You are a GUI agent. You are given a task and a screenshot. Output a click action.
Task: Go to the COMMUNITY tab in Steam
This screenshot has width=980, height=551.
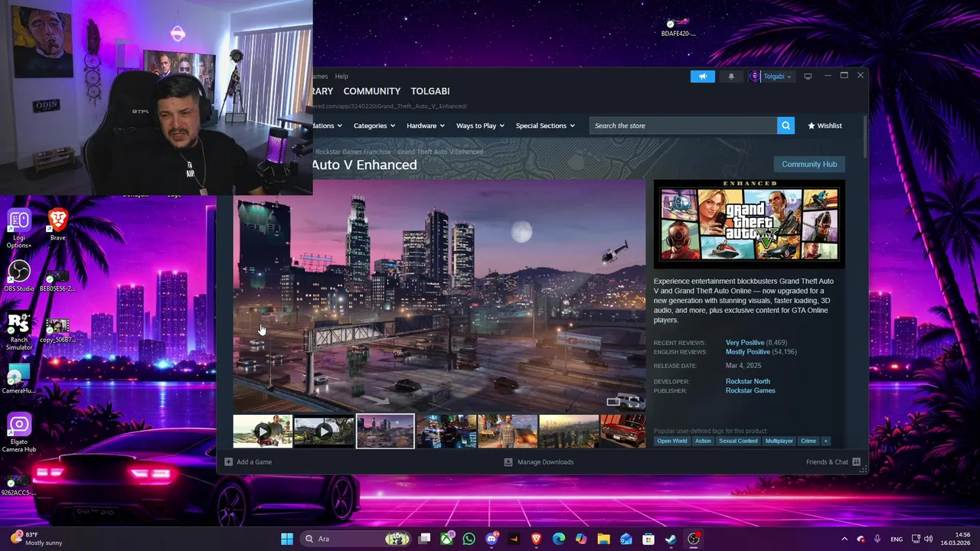pos(372,91)
